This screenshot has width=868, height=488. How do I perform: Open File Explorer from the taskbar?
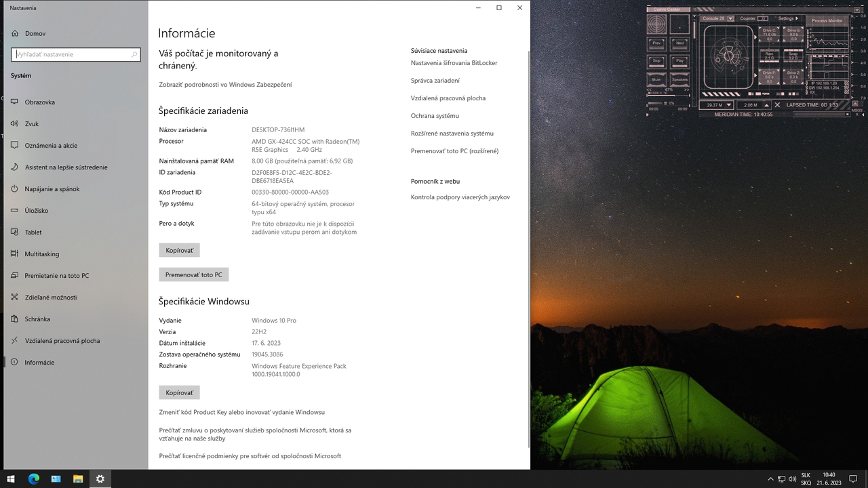(x=78, y=479)
